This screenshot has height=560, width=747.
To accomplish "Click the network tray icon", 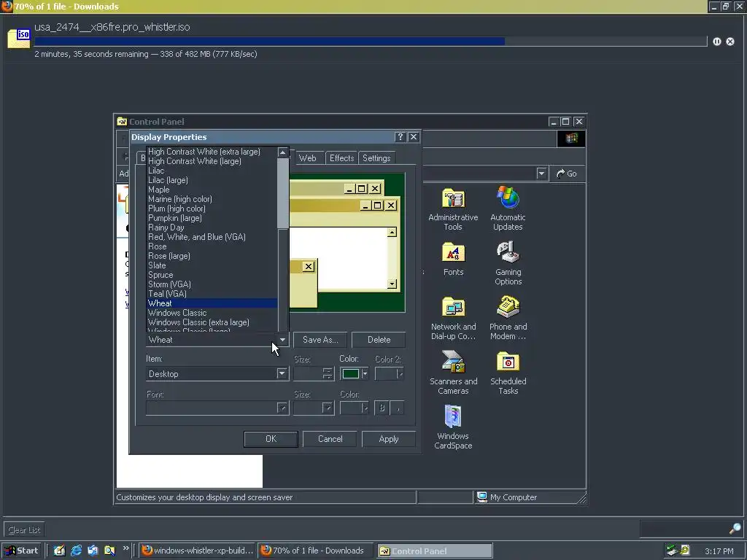I will pos(672,551).
